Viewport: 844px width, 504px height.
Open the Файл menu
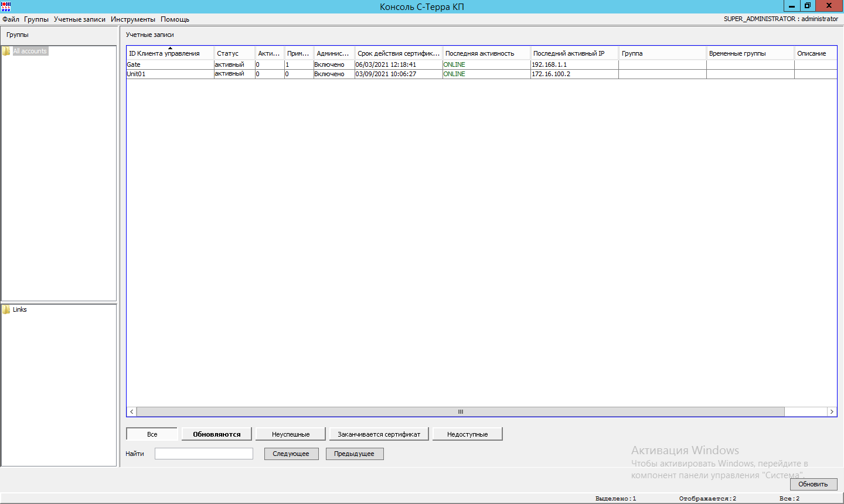11,19
